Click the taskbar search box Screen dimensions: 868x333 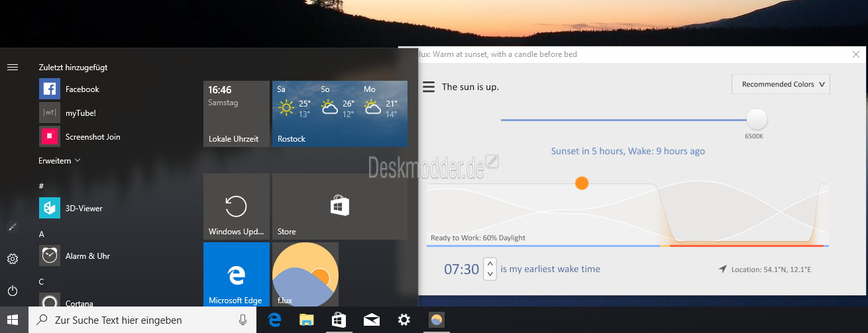pyautogui.click(x=141, y=320)
